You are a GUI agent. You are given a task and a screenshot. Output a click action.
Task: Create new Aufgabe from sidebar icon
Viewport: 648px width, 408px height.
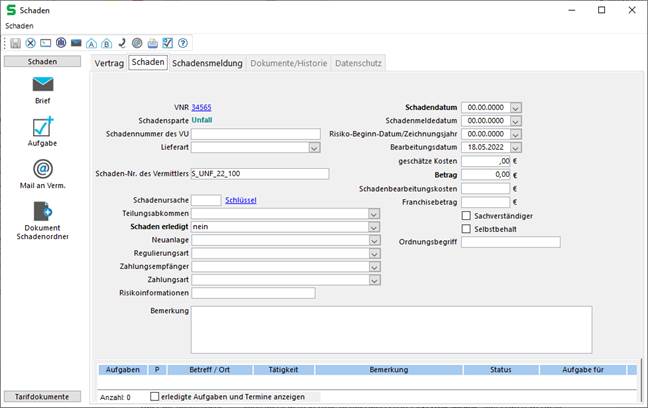point(42,127)
